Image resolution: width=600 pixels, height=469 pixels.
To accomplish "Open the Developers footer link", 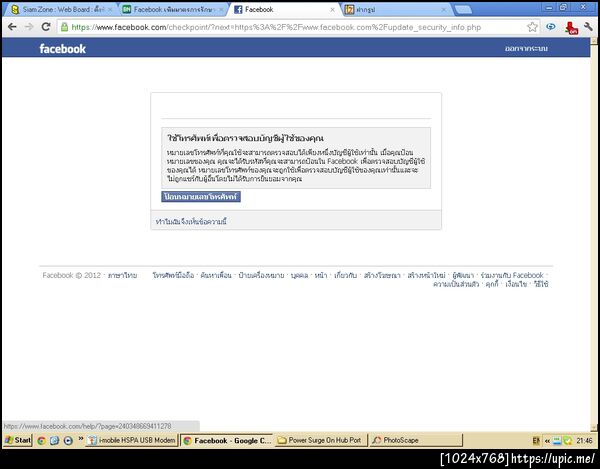I will click(x=463, y=275).
